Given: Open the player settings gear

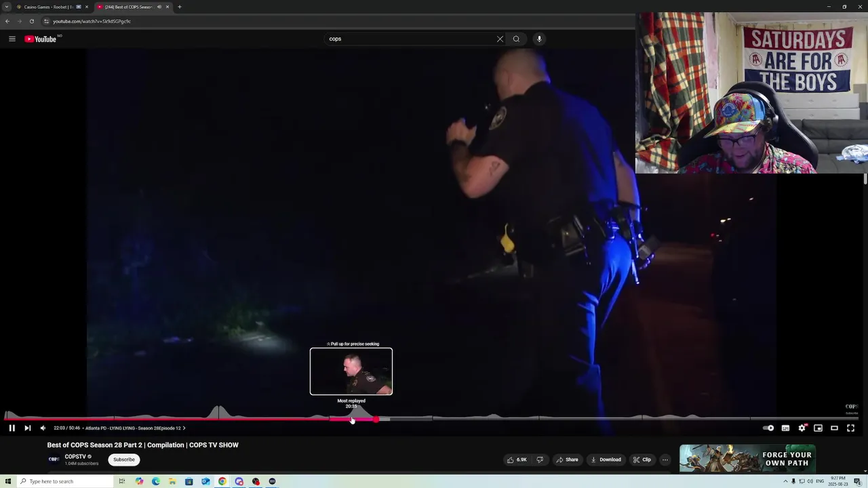Looking at the screenshot, I should click(802, 428).
